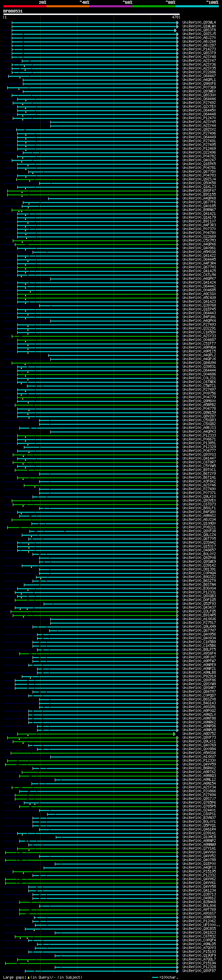This screenshot has width=222, height=980.
Task: Select the UniRef100_O64446 label
Action: click(x=199, y=99)
